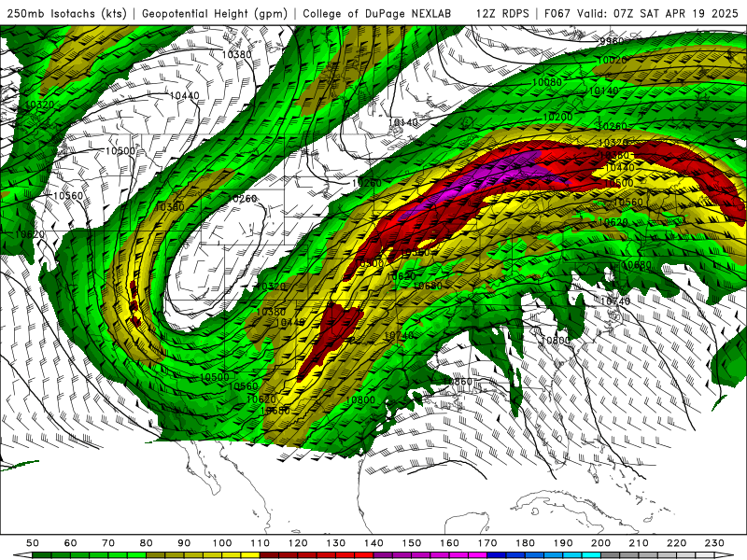Screen dimensions: 747x560
Task: Click the 170 value on the legend
Action: [x=487, y=543]
